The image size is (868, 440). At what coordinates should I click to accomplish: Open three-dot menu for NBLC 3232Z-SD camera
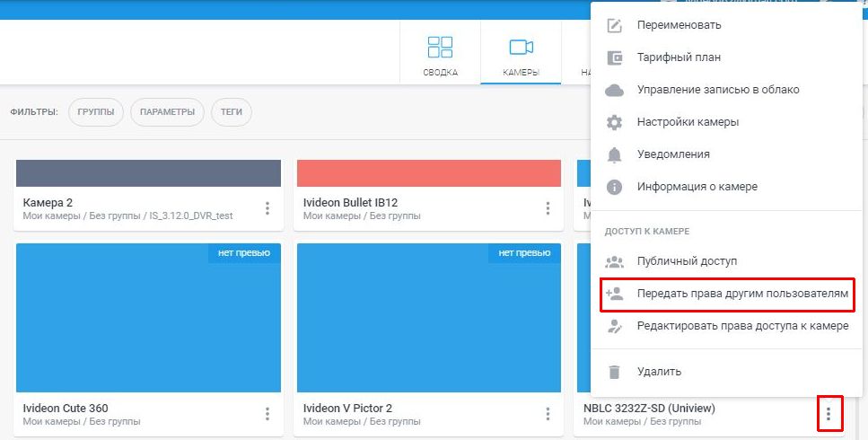(x=829, y=414)
